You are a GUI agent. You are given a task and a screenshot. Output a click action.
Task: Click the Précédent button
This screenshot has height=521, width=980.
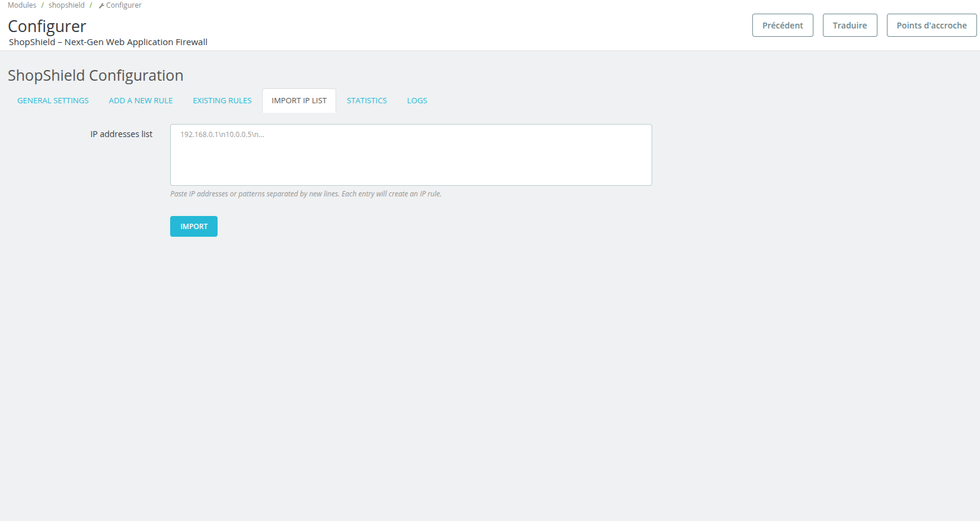[783, 26]
